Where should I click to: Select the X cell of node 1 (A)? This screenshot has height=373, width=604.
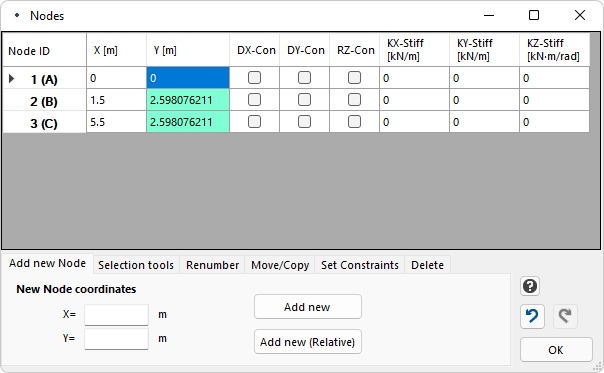116,78
